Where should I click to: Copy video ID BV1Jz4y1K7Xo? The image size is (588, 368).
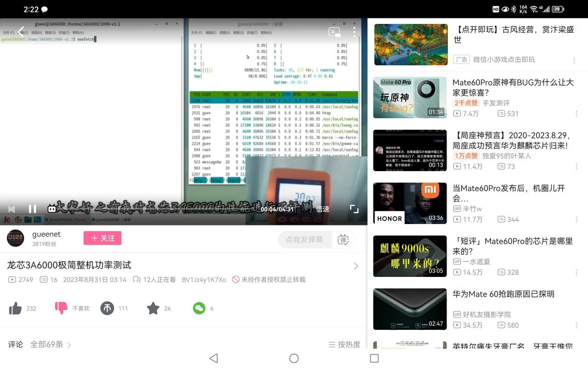tap(204, 280)
